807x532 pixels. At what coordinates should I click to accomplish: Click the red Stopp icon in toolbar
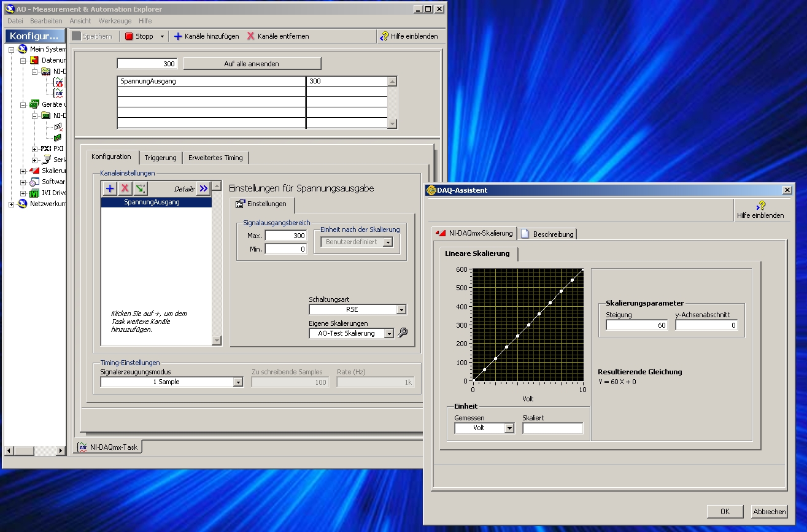pyautogui.click(x=129, y=36)
